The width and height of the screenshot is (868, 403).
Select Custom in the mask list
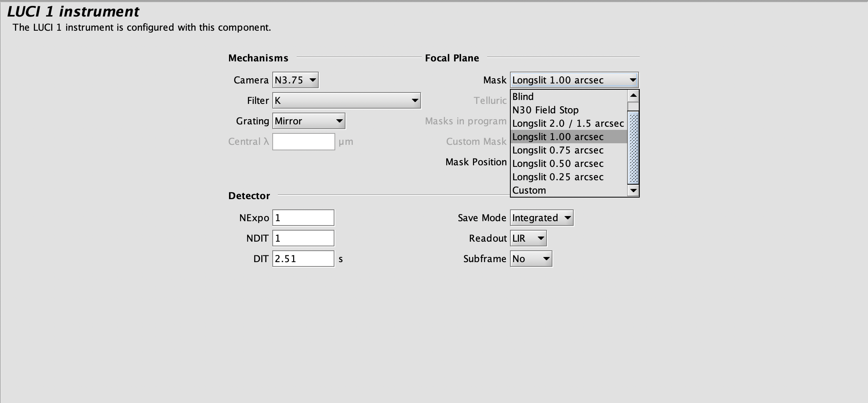click(569, 190)
